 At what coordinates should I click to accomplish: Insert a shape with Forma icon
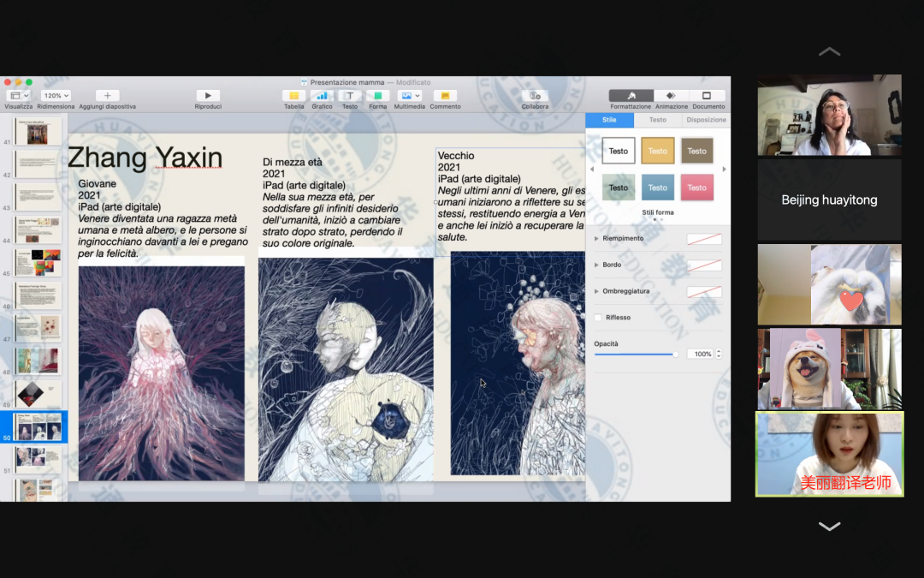tap(378, 96)
